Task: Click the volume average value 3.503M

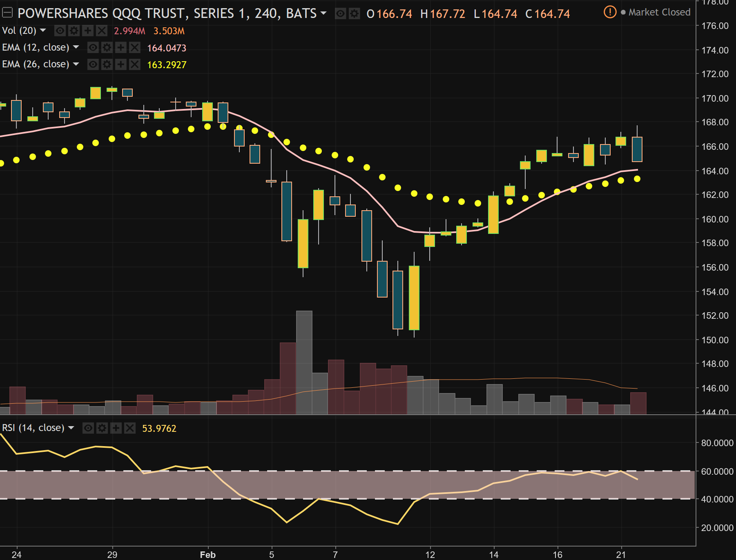Action: 169,31
